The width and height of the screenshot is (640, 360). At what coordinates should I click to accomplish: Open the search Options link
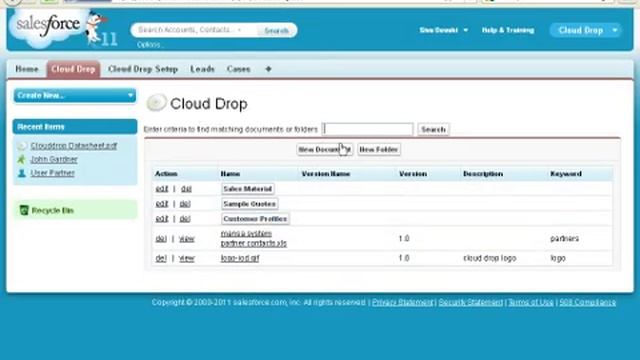(150, 44)
